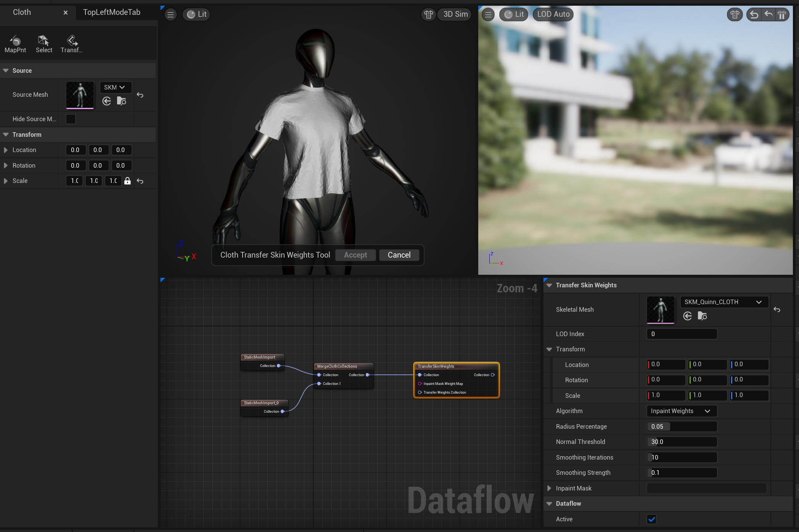Toggle Hide Source Mesh checkbox
The image size is (799, 532).
tap(71, 119)
